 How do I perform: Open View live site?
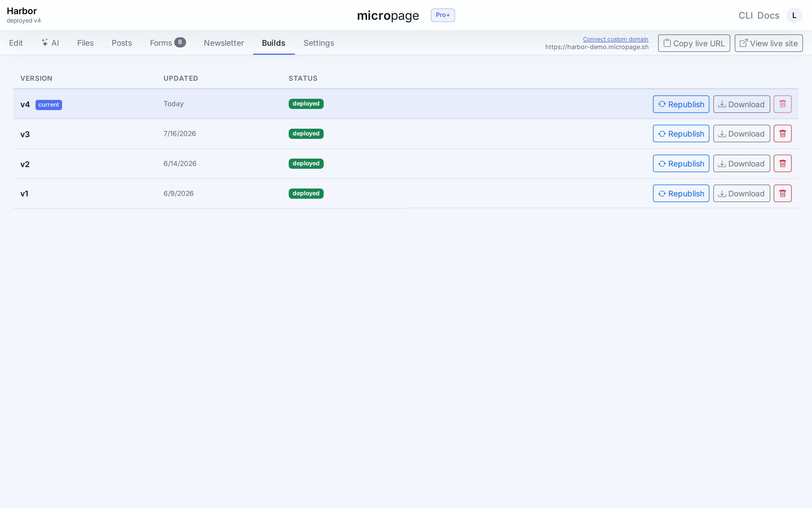(769, 43)
